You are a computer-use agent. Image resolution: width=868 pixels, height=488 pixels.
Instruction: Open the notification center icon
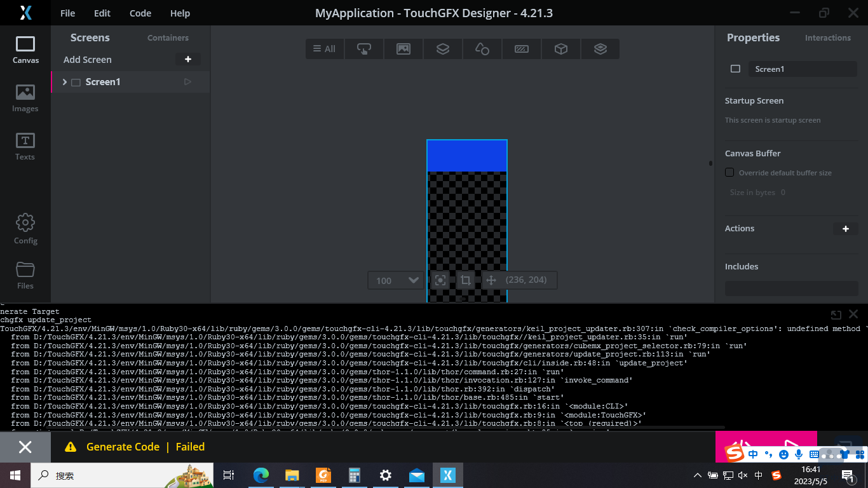(x=847, y=475)
